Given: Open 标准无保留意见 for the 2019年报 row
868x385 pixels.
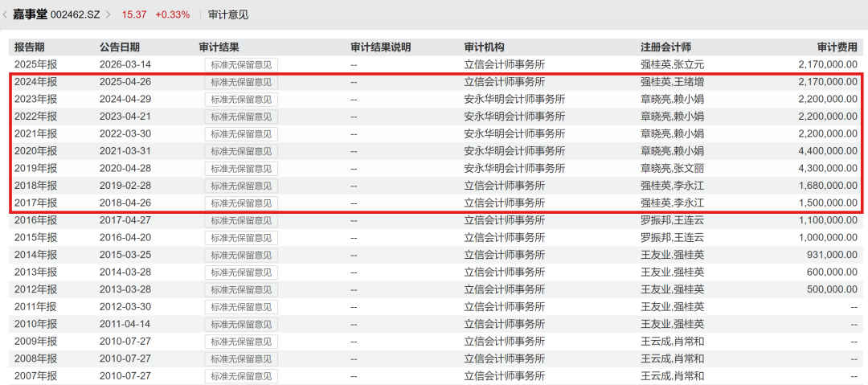Looking at the screenshot, I should (x=241, y=168).
